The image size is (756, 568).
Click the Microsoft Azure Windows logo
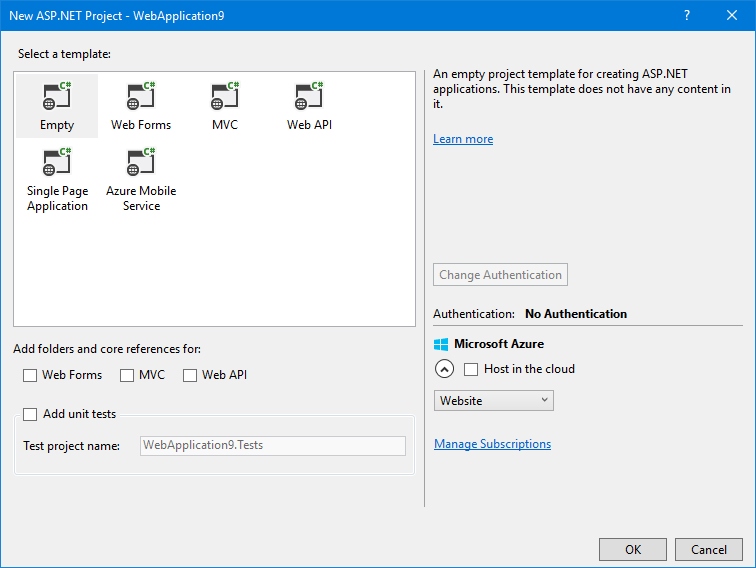pyautogui.click(x=441, y=344)
